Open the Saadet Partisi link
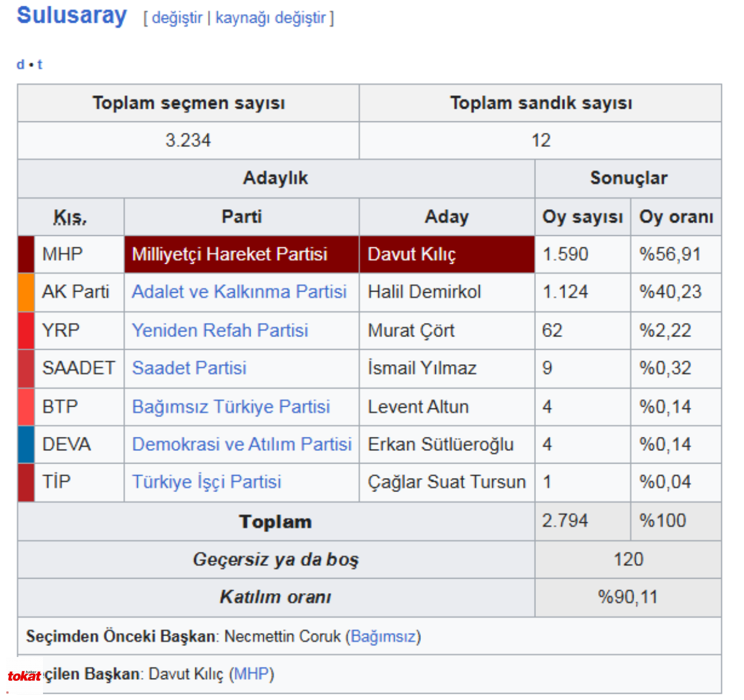This screenshot has width=744, height=700. pyautogui.click(x=189, y=368)
